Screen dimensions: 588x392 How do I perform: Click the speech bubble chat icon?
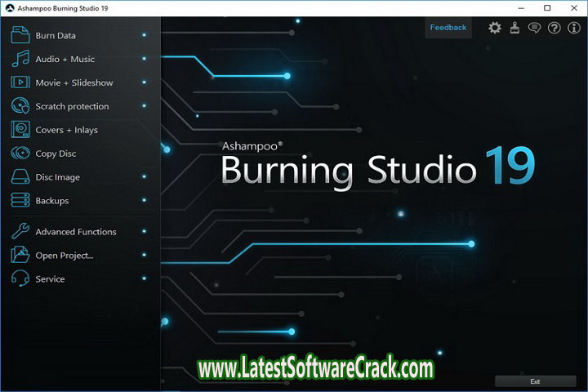(534, 28)
